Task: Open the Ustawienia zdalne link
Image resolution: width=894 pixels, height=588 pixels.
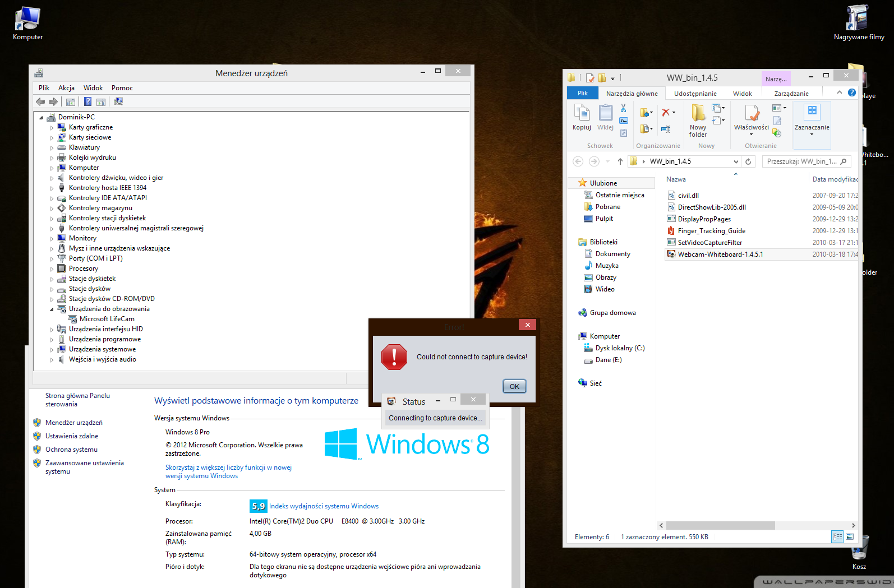Action: [72, 436]
